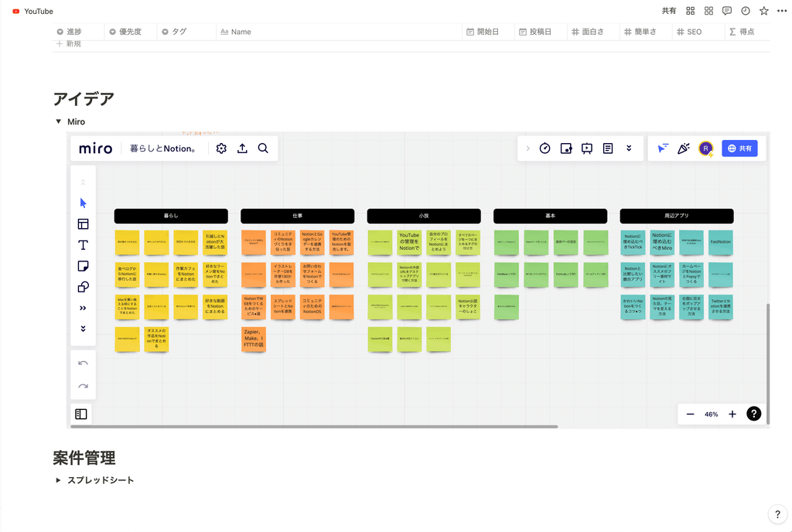This screenshot has width=792, height=532.
Task: Click 投稿日 column header
Action: pyautogui.click(x=541, y=32)
